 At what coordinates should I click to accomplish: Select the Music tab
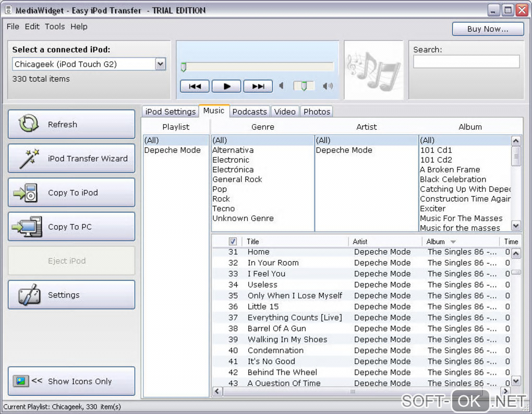(214, 111)
